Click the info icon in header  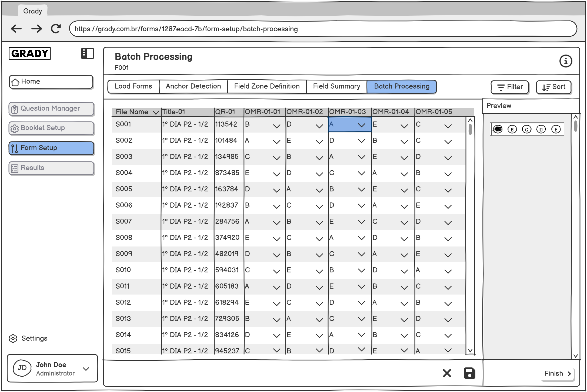tap(566, 61)
